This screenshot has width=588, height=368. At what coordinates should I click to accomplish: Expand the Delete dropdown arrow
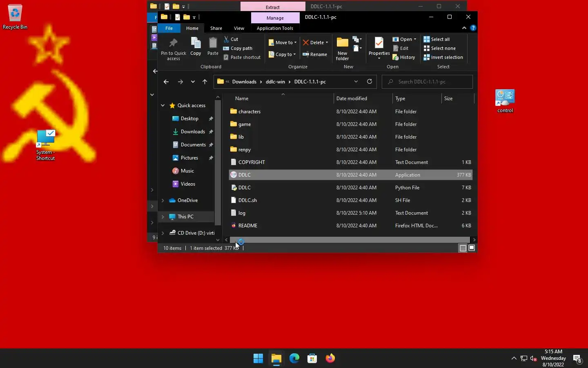pyautogui.click(x=327, y=43)
